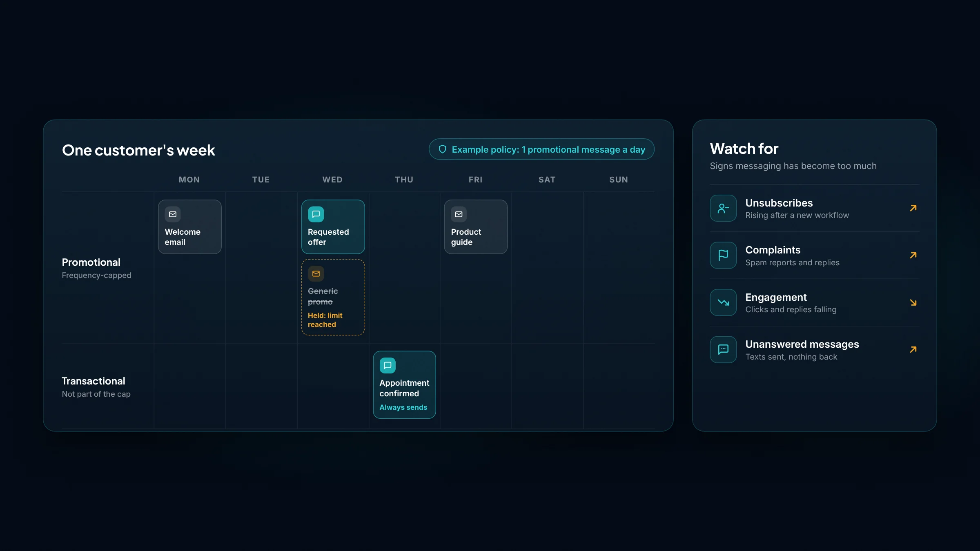Select the FRI column header

click(x=476, y=180)
